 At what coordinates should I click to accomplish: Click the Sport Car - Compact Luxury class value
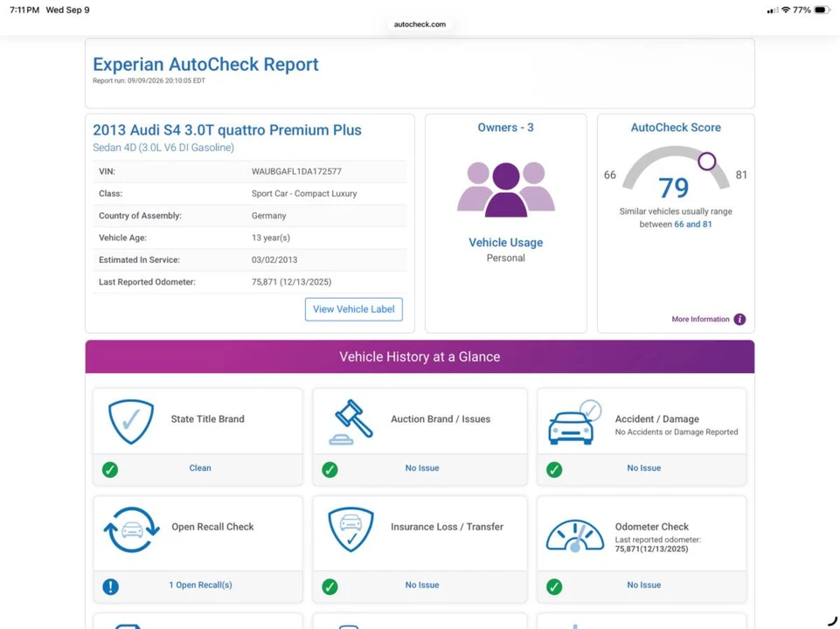point(304,194)
